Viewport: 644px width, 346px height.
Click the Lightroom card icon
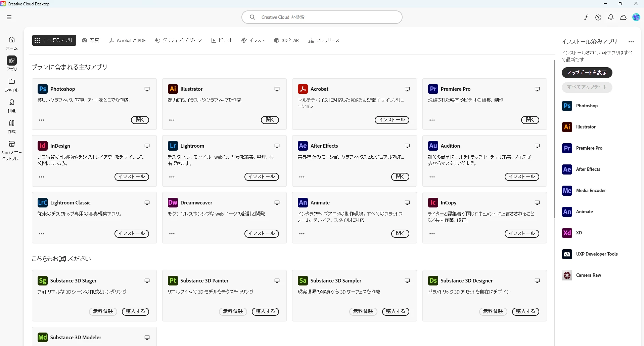click(x=173, y=146)
